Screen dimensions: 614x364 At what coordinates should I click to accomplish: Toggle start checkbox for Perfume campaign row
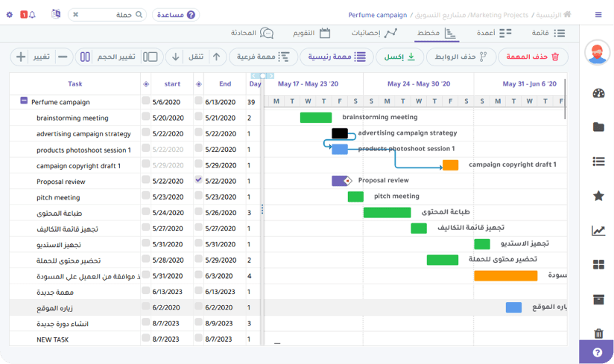[x=145, y=100]
